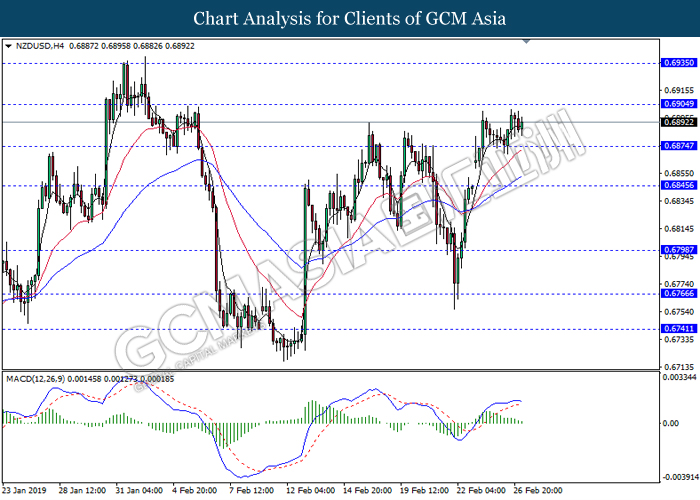This screenshot has height=500, width=700.
Task: Click the 0.67987 price level label
Action: click(679, 250)
